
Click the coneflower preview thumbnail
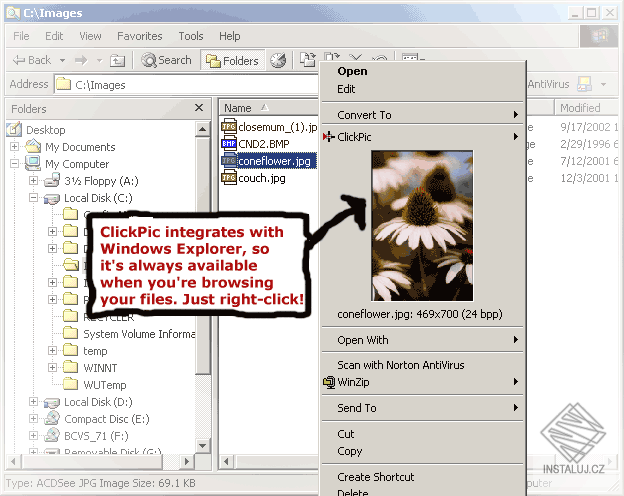(422, 226)
